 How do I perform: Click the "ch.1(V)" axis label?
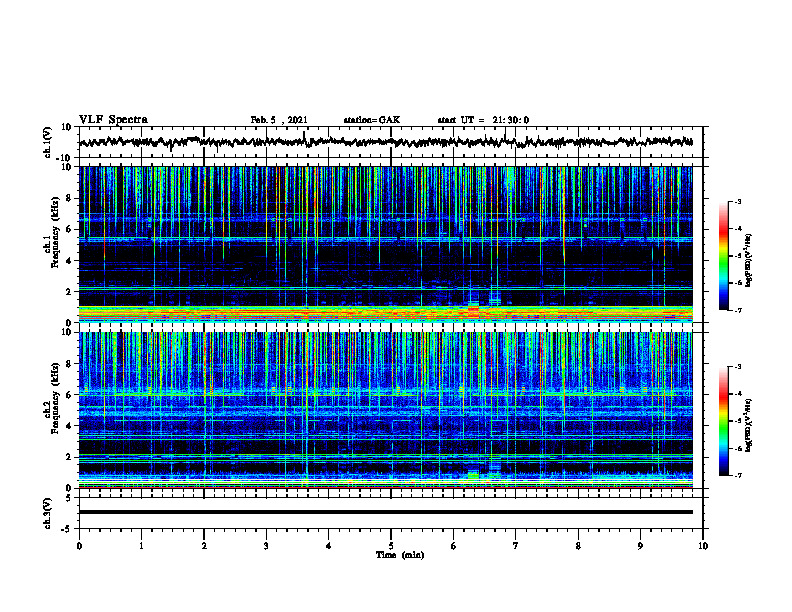tap(48, 142)
